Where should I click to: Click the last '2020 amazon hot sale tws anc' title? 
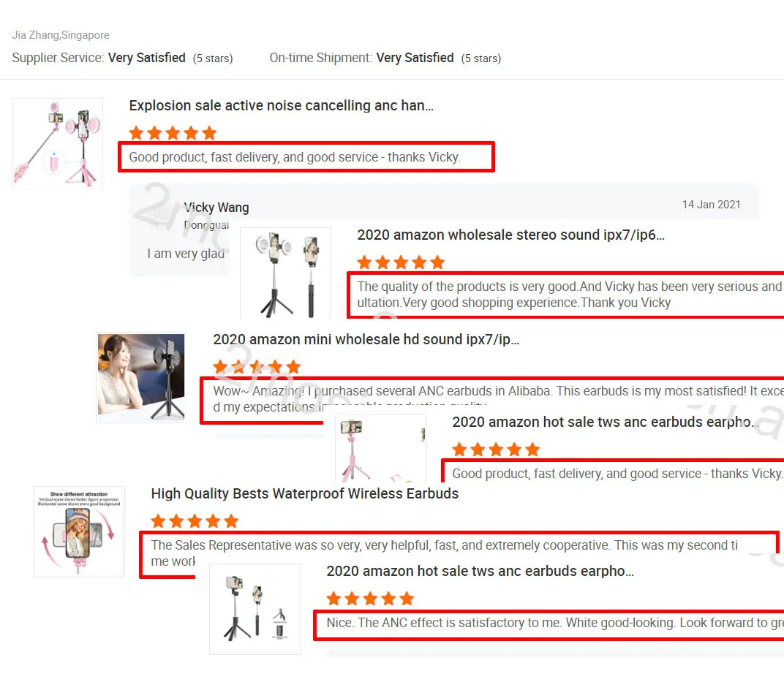pos(480,571)
